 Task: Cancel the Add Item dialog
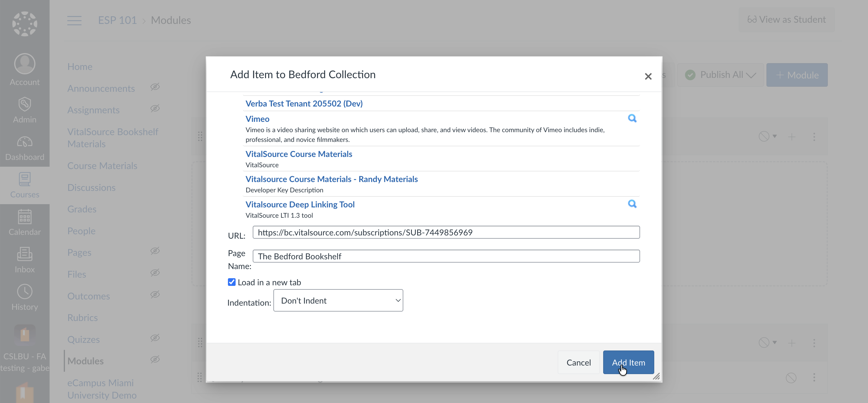pos(579,362)
